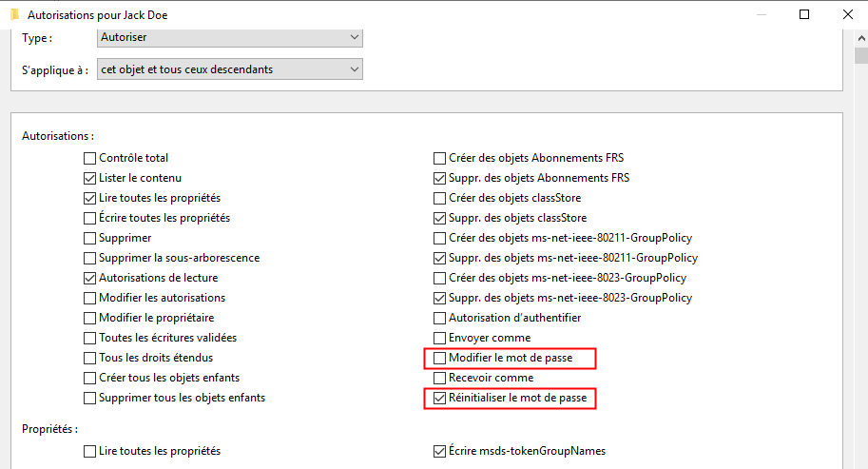868x469 pixels.
Task: Uncheck Écrire msds-tokenGroupNames
Action: point(439,451)
